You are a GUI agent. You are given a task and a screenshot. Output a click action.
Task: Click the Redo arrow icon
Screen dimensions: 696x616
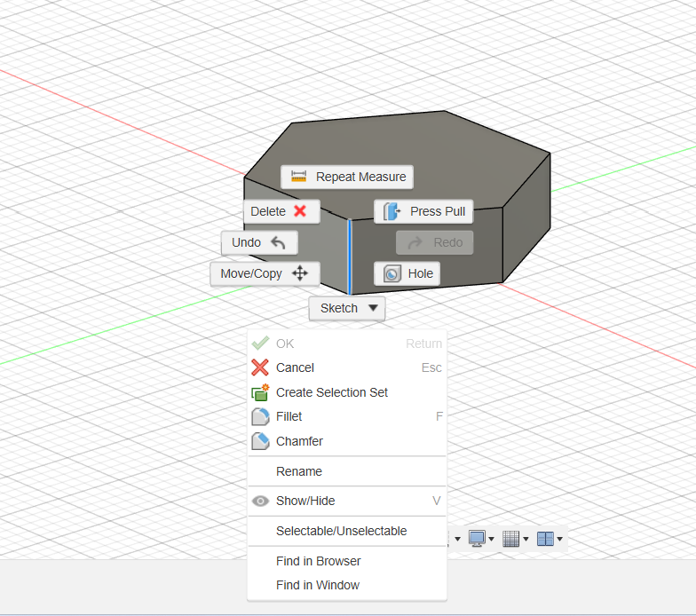point(415,242)
